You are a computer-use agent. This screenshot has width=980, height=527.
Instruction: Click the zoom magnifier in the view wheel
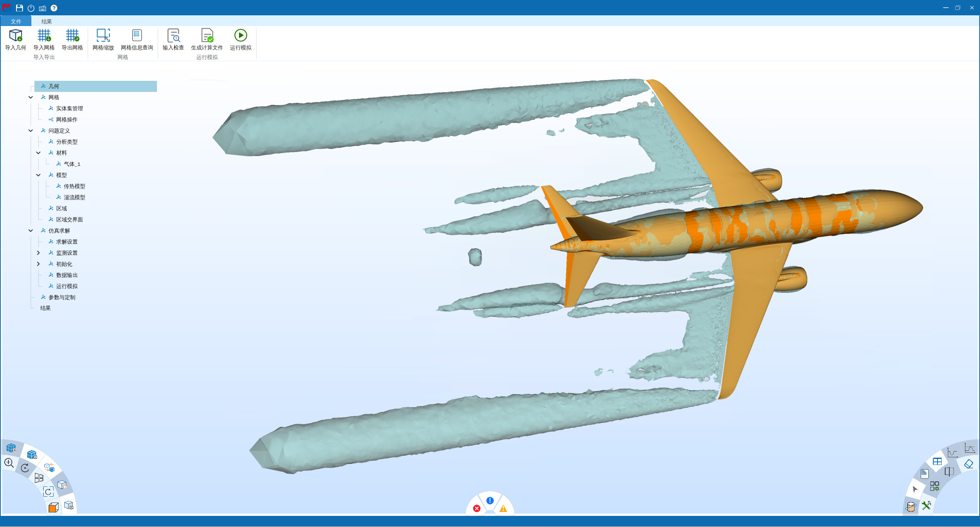[x=9, y=463]
